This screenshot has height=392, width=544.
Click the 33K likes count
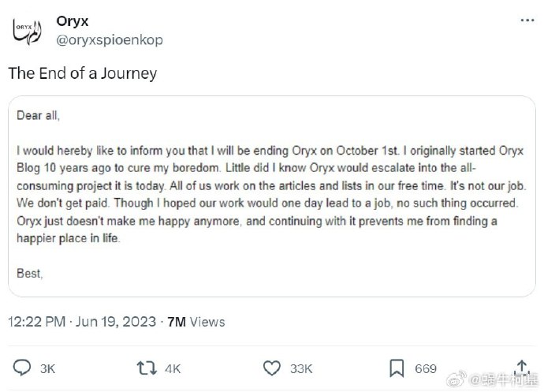pyautogui.click(x=300, y=368)
